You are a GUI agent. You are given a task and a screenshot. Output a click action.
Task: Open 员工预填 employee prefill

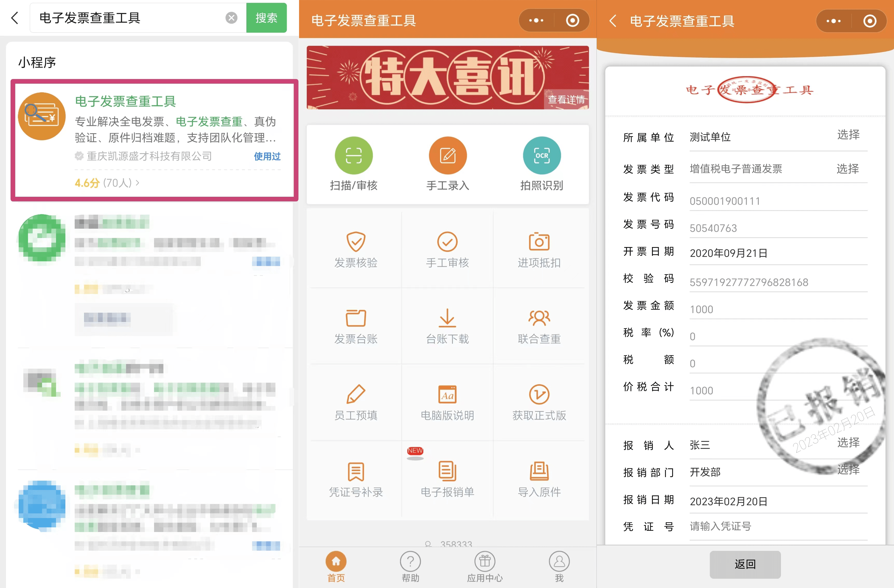tap(356, 403)
